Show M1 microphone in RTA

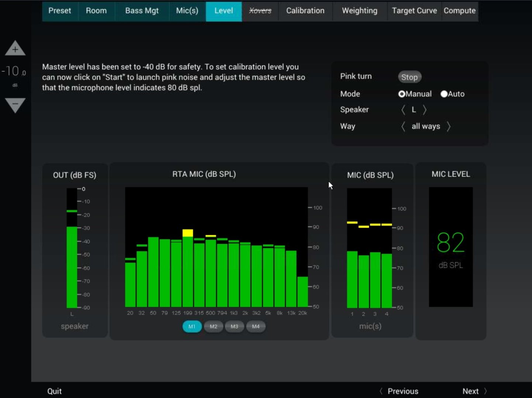pyautogui.click(x=192, y=327)
